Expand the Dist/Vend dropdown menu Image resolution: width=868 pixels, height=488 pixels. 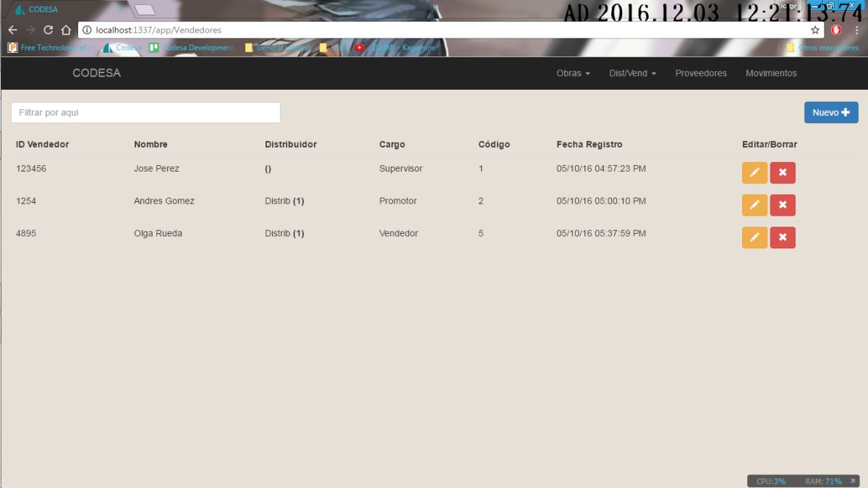[x=633, y=73]
